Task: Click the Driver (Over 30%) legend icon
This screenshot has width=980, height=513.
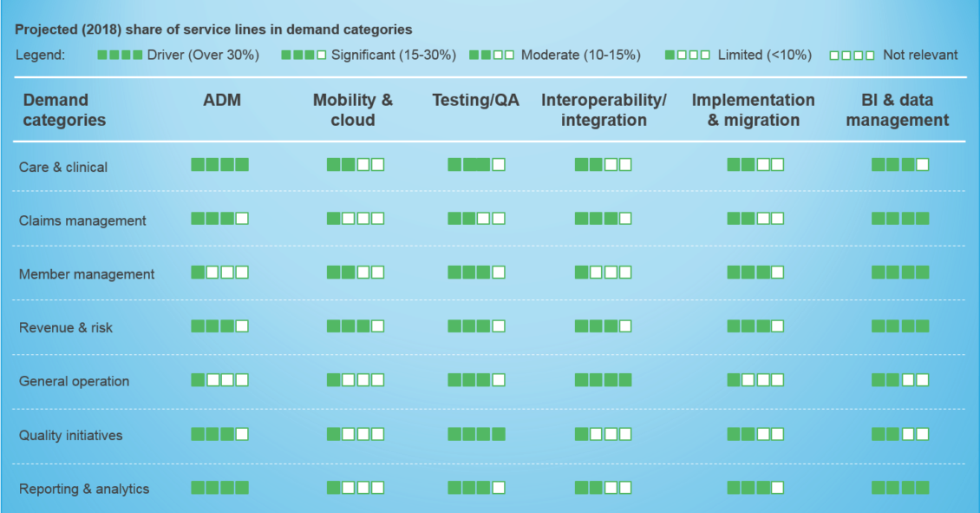Action: click(120, 55)
